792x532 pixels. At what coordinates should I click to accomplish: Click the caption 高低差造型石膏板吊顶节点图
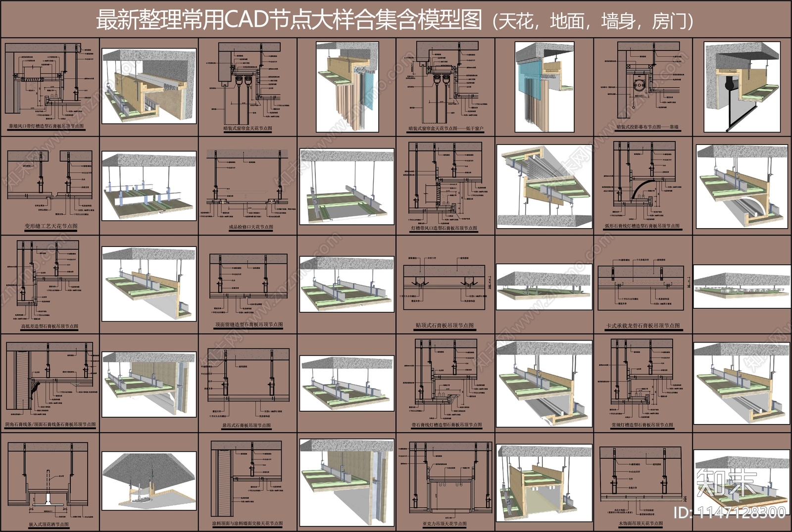click(x=49, y=327)
